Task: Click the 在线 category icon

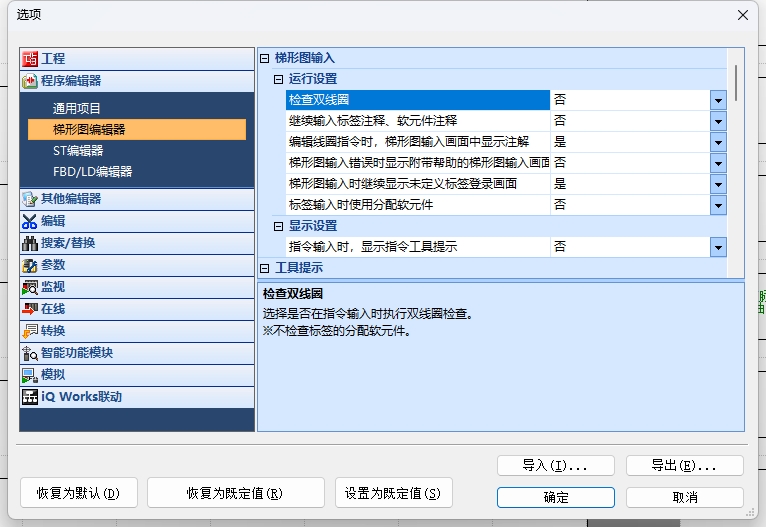Action: [30, 309]
